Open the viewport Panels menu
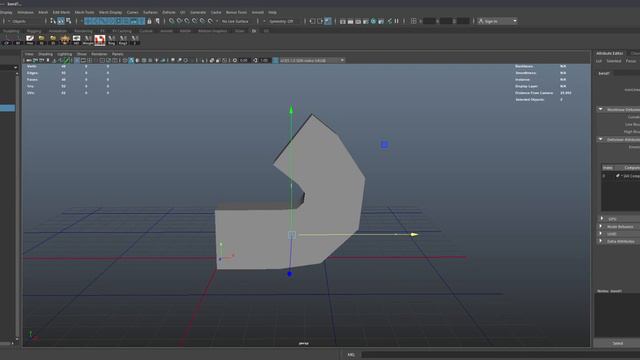The height and width of the screenshot is (360, 640). point(118,54)
